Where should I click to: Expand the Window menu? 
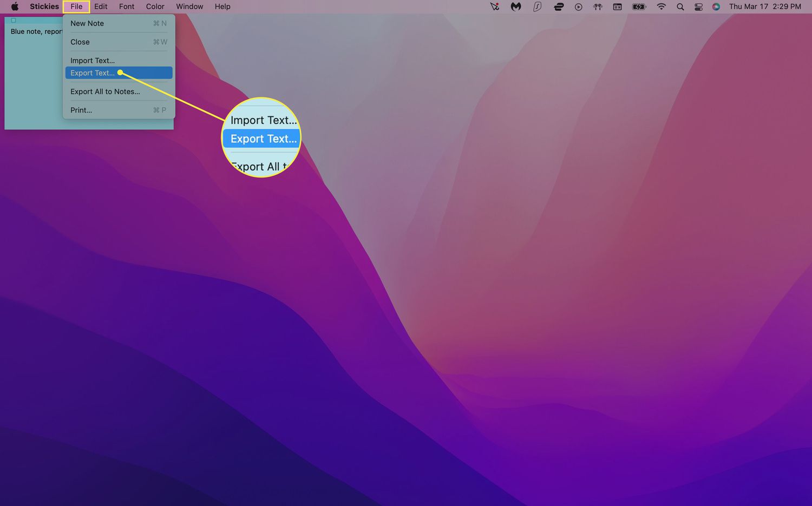click(189, 6)
